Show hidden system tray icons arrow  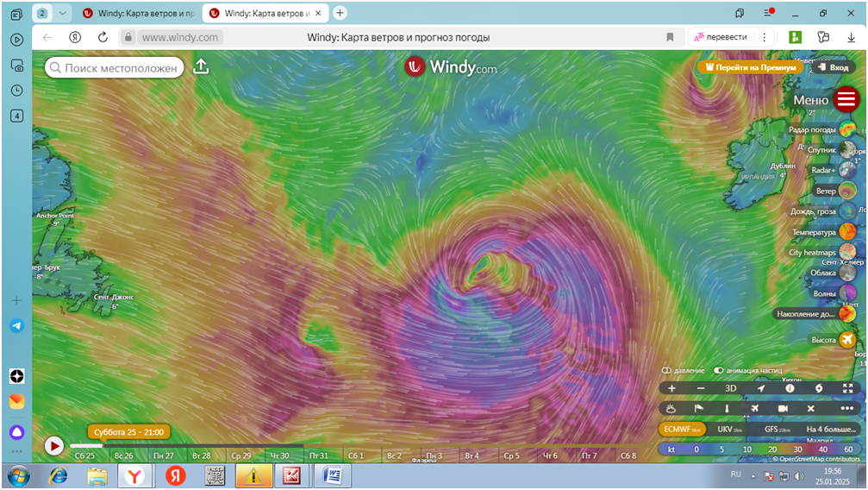(x=752, y=476)
